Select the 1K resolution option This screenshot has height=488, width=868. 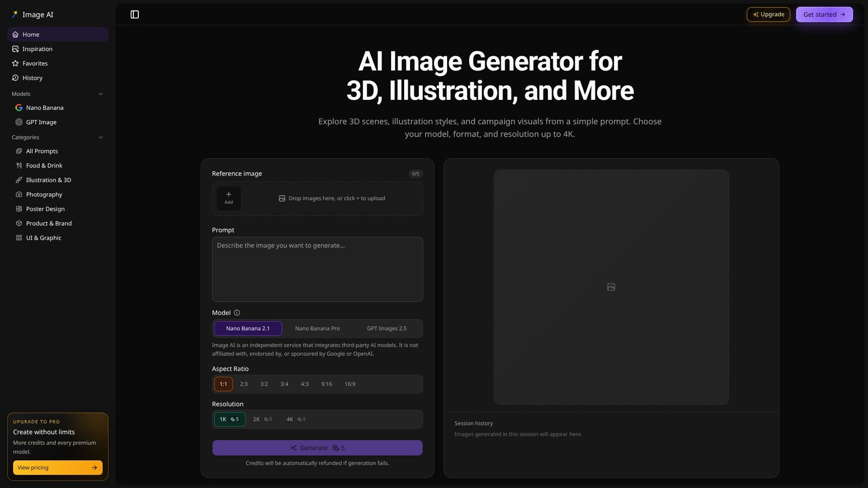tap(230, 419)
